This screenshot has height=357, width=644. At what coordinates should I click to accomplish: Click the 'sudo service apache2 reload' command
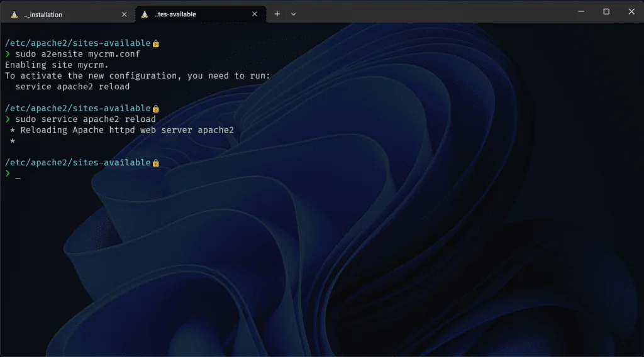[86, 119]
